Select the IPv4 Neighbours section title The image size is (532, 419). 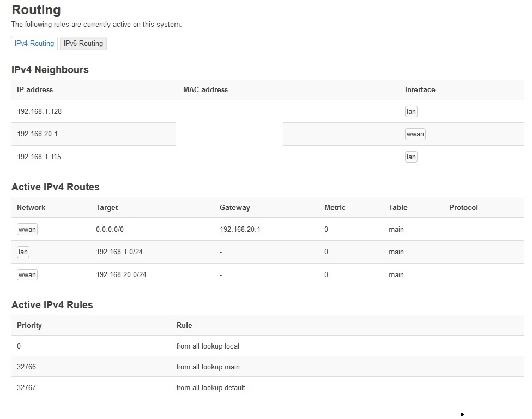51,70
